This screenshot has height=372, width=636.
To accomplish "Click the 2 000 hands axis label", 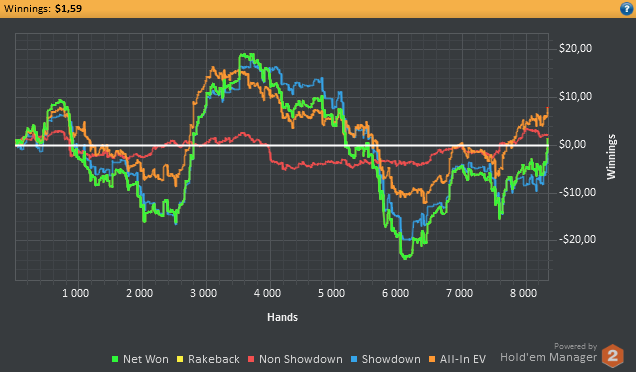I will click(x=140, y=293).
